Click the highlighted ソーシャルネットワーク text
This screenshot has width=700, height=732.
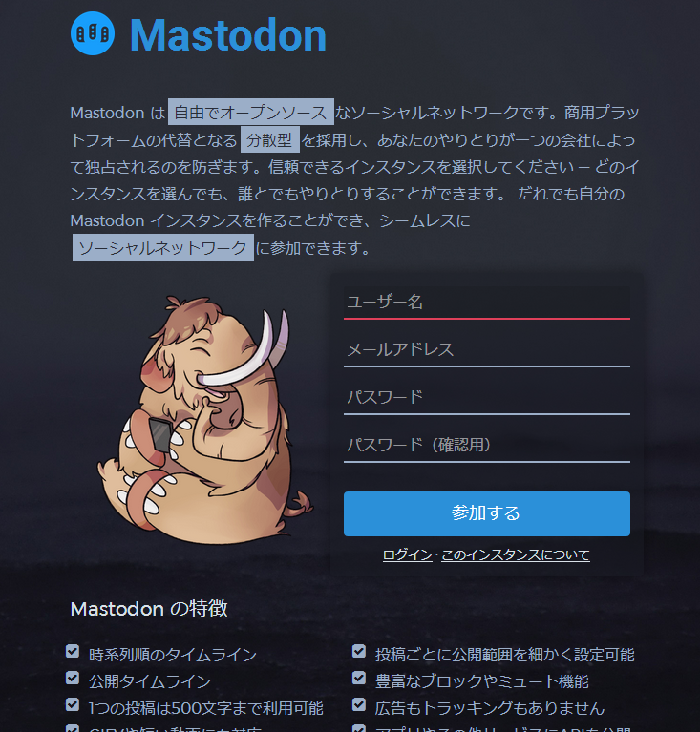tap(163, 247)
